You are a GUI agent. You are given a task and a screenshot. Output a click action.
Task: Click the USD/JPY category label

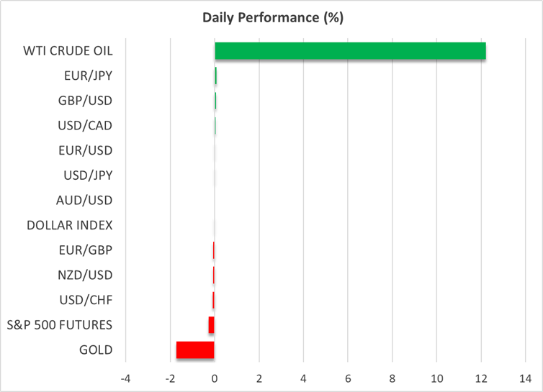pos(88,176)
